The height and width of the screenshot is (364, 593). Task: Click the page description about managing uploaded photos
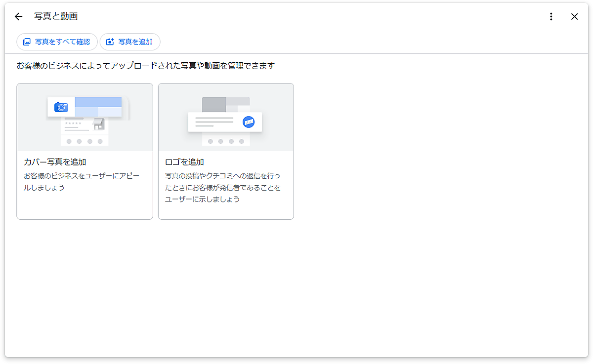tap(145, 66)
